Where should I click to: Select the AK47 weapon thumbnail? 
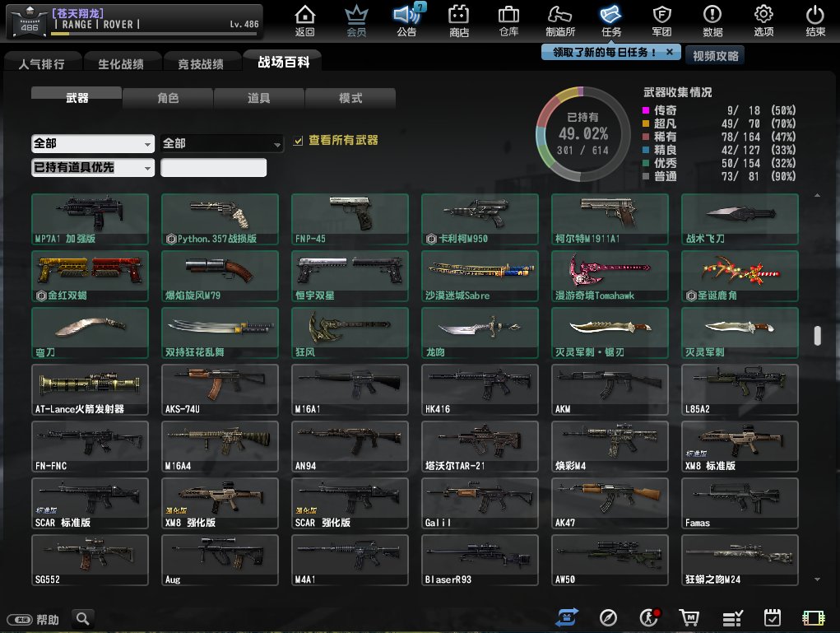tap(610, 501)
